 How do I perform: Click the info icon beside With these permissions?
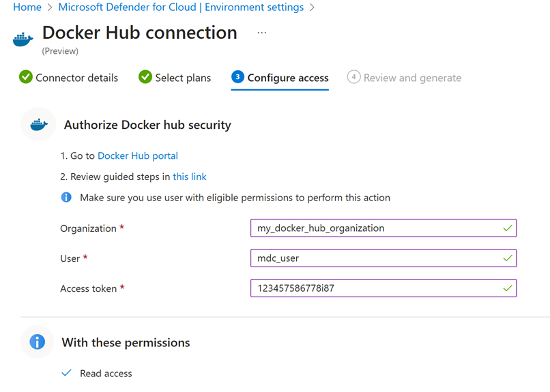pos(38,342)
